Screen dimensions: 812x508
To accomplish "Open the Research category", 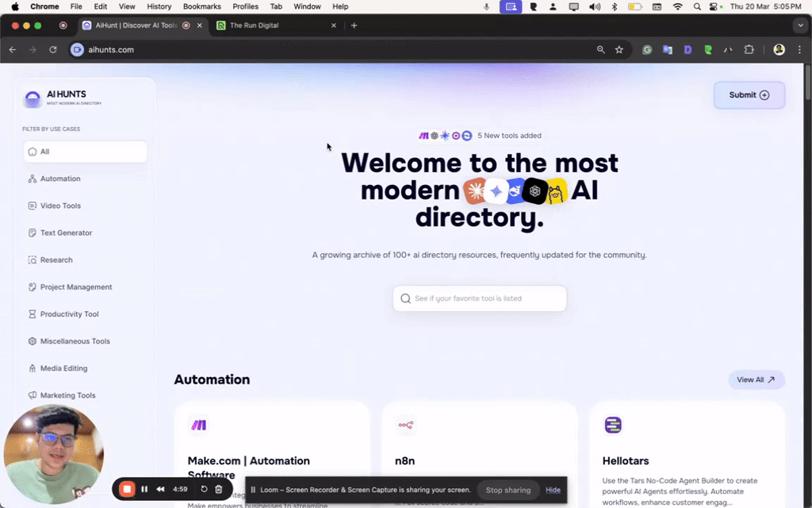I will click(x=50, y=260).
